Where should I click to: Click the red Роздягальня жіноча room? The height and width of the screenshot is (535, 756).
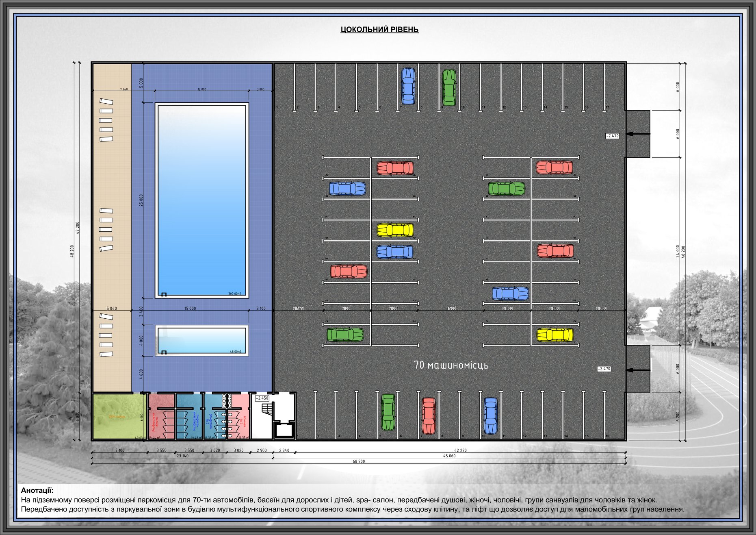[161, 416]
